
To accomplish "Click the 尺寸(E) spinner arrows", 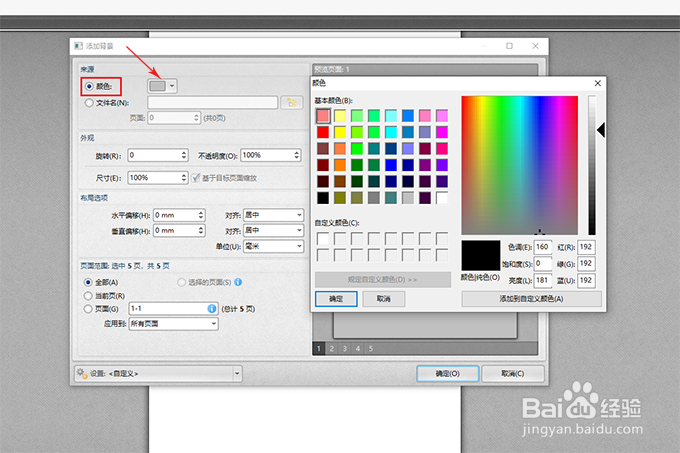I will click(x=184, y=178).
